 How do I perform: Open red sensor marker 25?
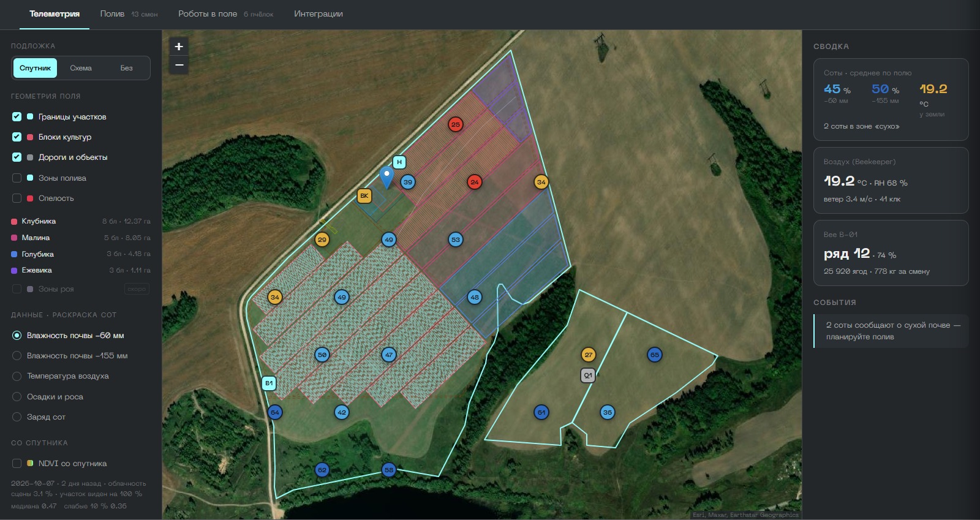coord(456,124)
